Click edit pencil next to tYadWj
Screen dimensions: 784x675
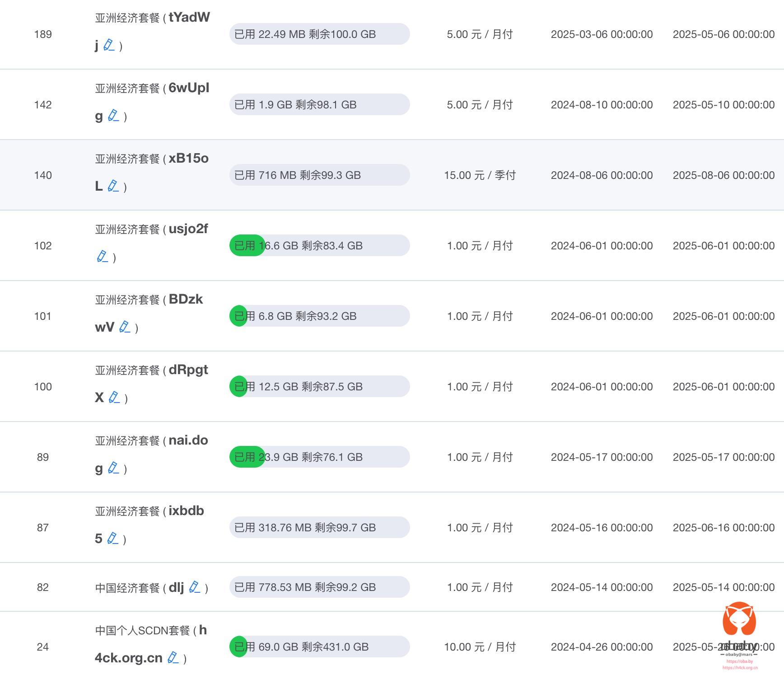click(109, 45)
